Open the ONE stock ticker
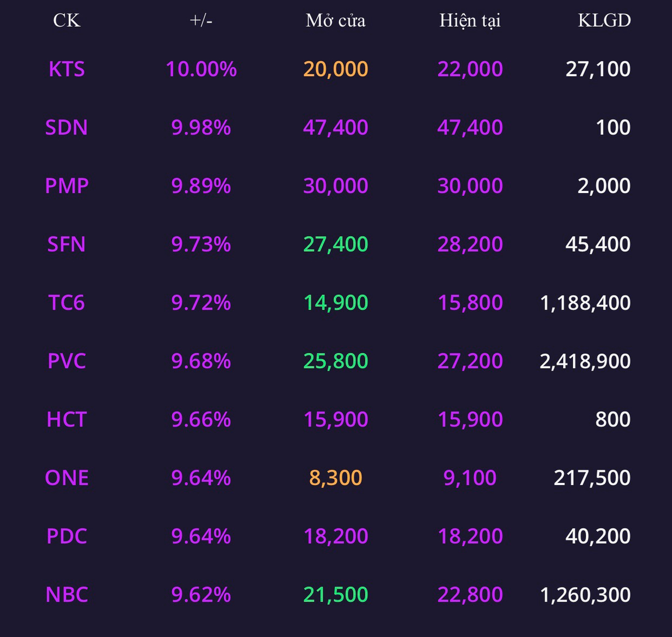The width and height of the screenshot is (672, 637). click(x=66, y=478)
